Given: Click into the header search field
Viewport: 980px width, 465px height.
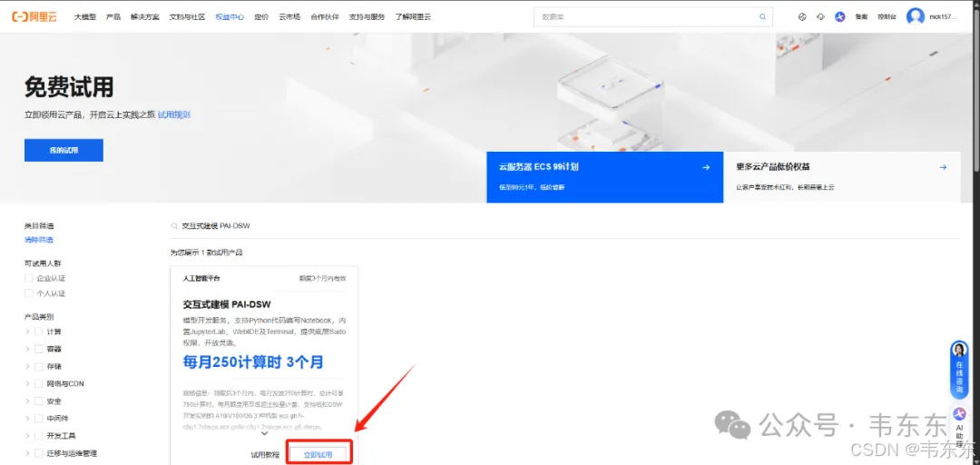Looking at the screenshot, I should [653, 17].
